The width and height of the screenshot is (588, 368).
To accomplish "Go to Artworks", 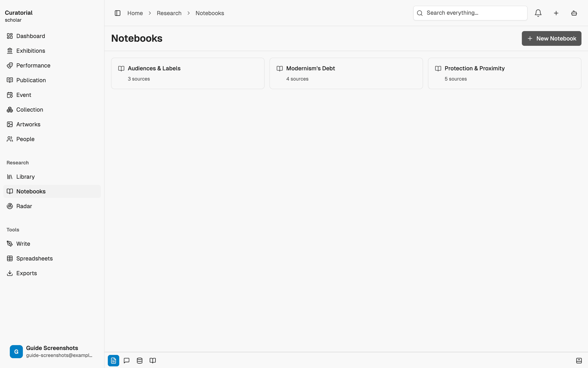I will click(52, 124).
